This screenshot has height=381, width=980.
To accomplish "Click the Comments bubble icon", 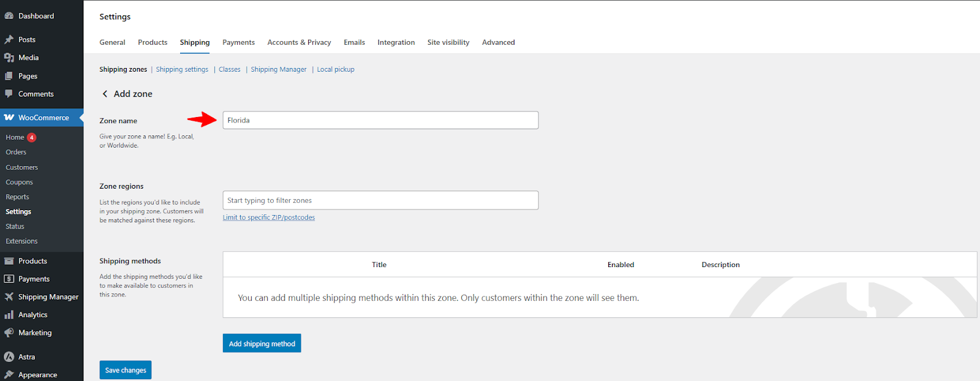I will 9,94.
